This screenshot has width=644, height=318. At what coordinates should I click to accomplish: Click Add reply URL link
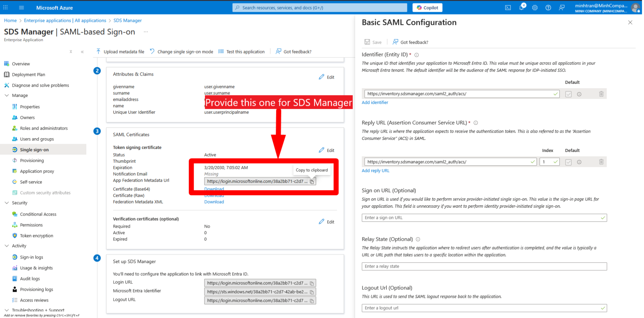(x=376, y=171)
